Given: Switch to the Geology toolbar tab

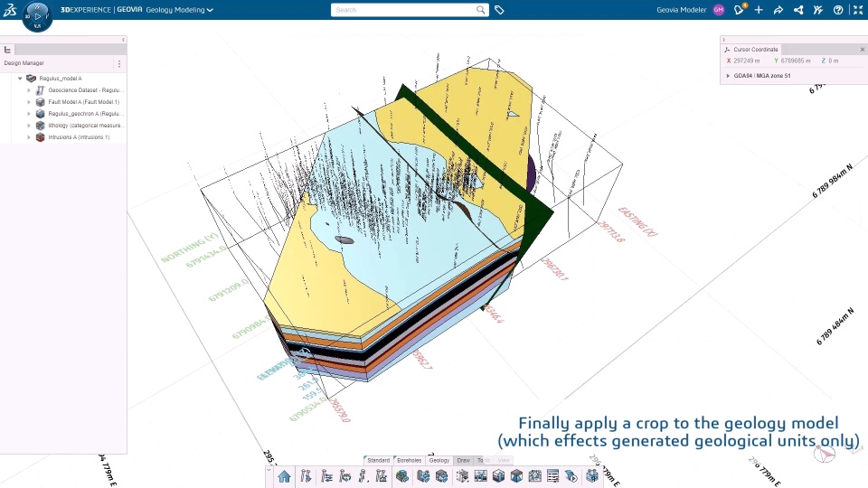Looking at the screenshot, I should [439, 460].
